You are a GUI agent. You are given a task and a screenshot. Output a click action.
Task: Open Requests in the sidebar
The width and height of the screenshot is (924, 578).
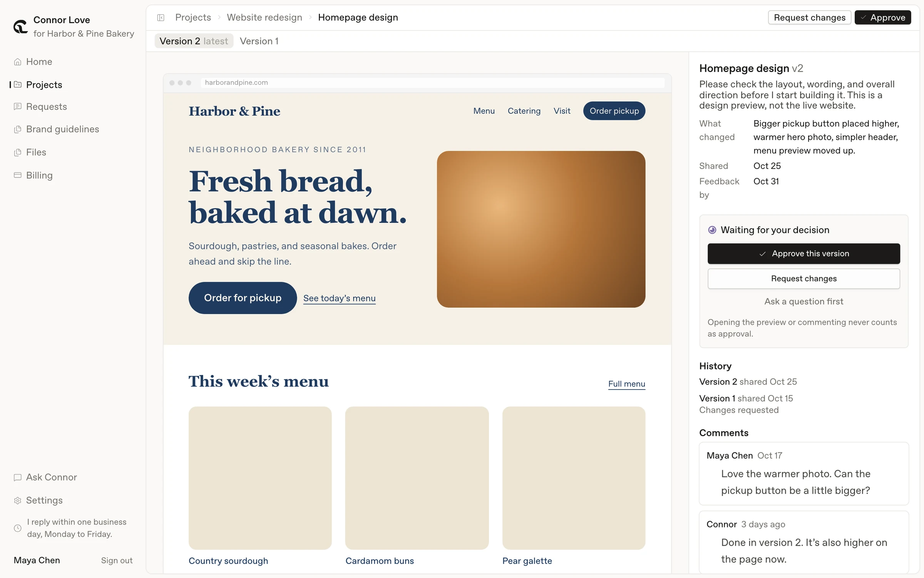[47, 106]
